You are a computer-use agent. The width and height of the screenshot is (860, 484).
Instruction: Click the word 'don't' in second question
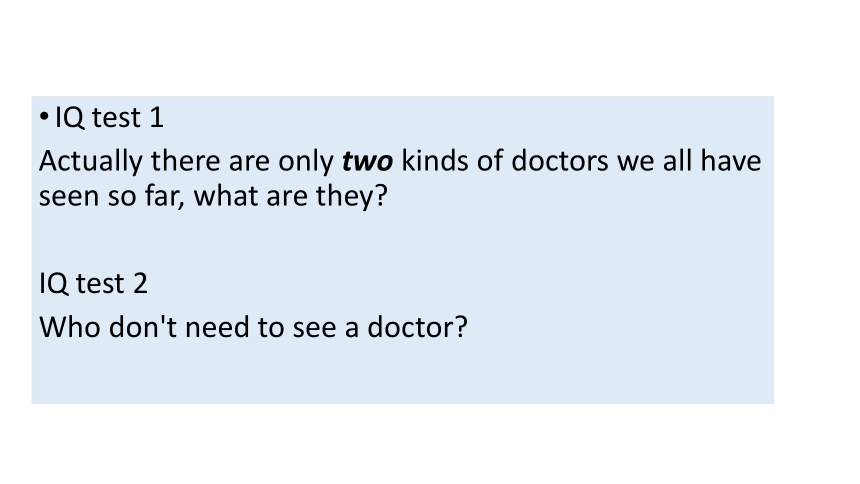pos(143,327)
